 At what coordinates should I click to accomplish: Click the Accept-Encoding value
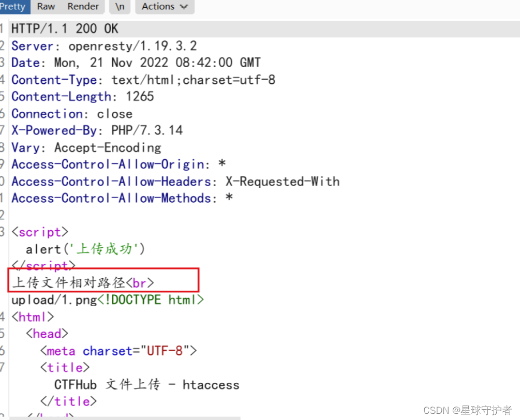[108, 147]
